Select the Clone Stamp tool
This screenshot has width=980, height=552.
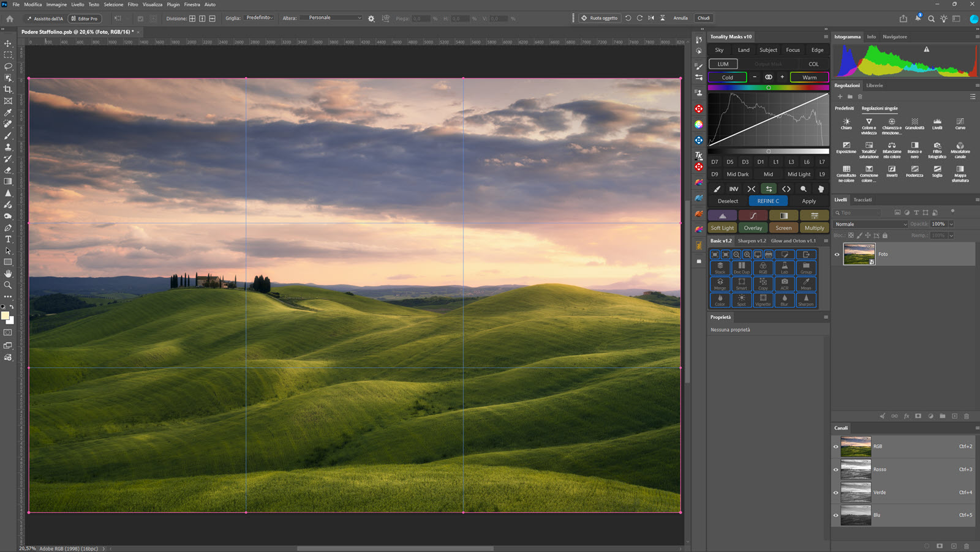pyautogui.click(x=8, y=147)
